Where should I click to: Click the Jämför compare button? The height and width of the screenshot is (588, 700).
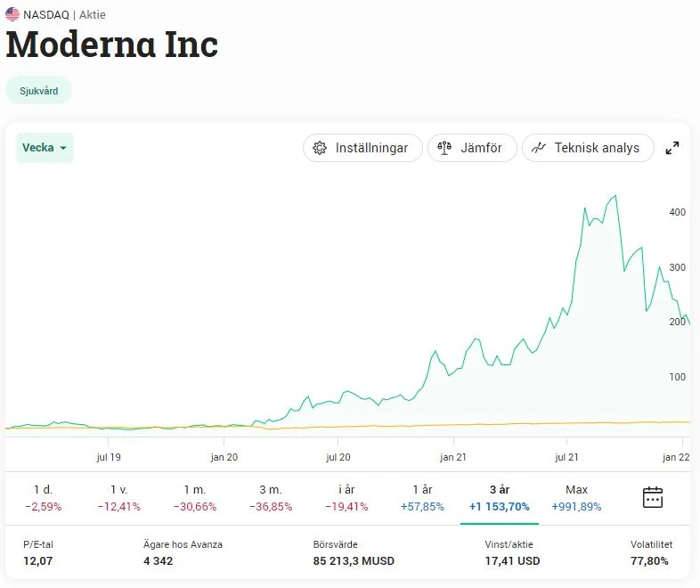(x=472, y=148)
